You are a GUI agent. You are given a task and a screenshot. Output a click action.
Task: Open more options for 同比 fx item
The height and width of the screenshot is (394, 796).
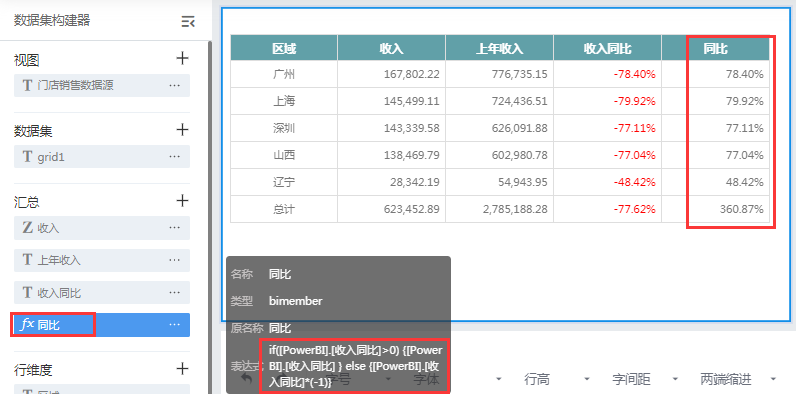point(175,324)
